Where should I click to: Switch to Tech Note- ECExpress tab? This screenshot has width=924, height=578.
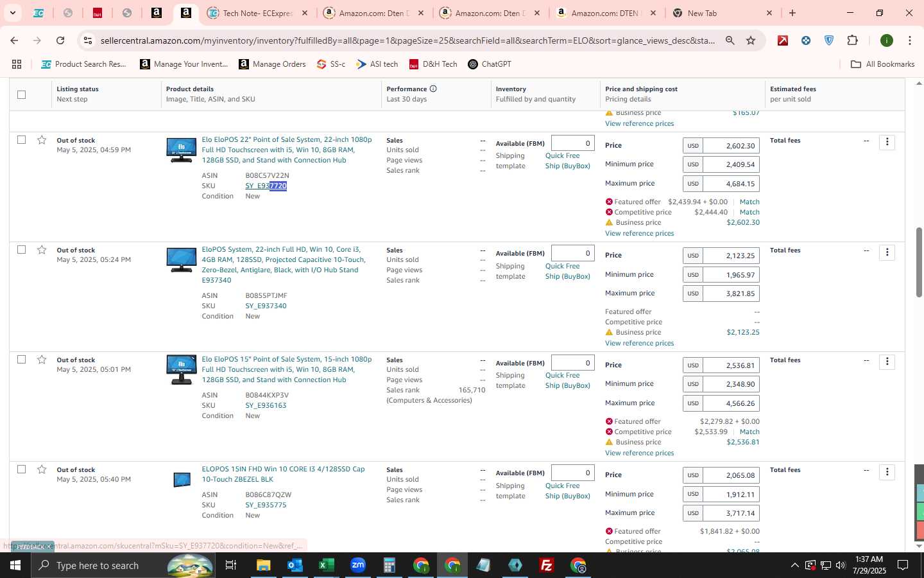(258, 13)
